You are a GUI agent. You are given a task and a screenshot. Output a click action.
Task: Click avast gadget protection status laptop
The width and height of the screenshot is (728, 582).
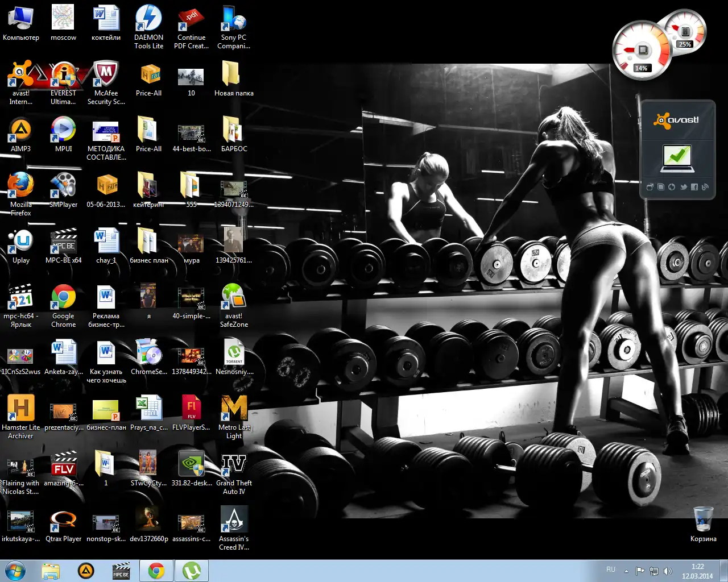[677, 159]
